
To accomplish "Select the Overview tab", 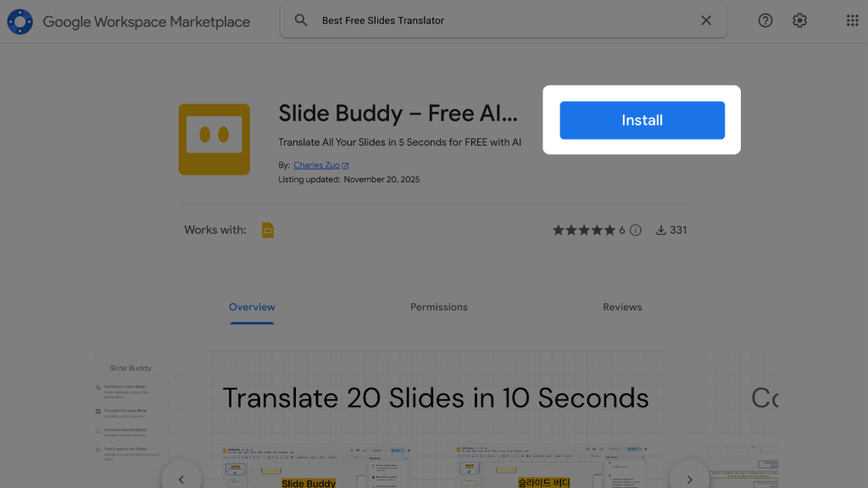I will point(252,307).
